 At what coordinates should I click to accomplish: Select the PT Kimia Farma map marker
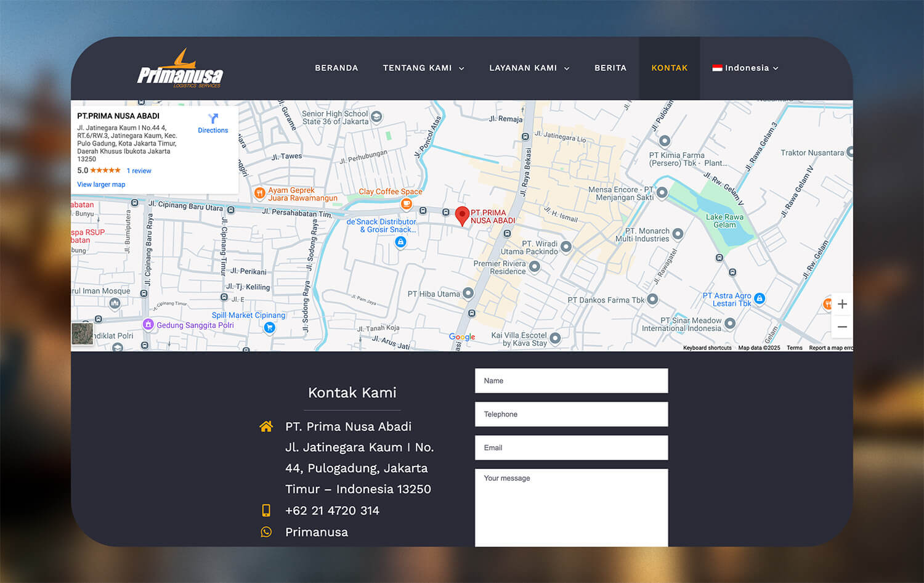(x=665, y=141)
